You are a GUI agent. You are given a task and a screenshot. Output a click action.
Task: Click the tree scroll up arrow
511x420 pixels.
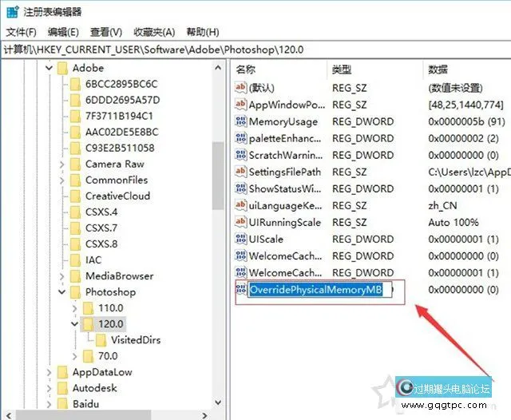tap(218, 68)
